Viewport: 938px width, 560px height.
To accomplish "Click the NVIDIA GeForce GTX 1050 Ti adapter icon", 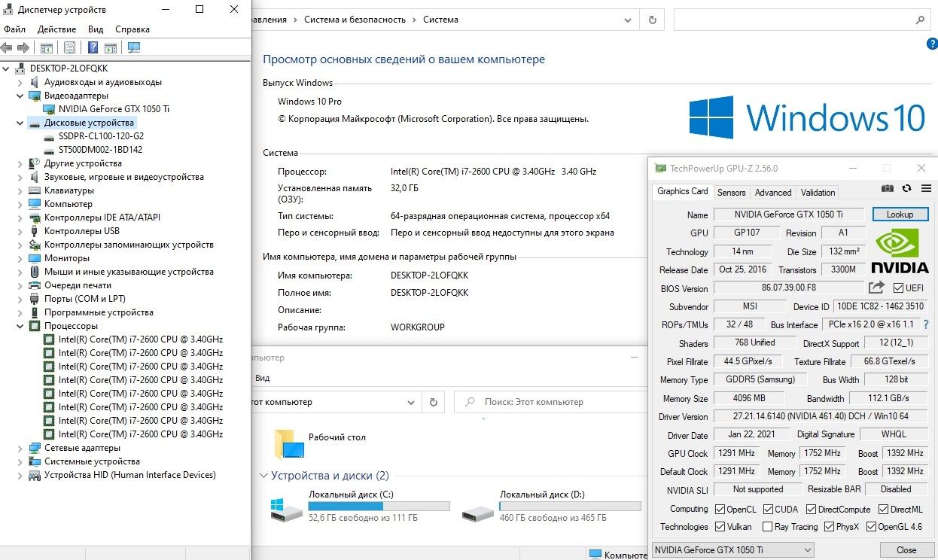I will [x=49, y=109].
